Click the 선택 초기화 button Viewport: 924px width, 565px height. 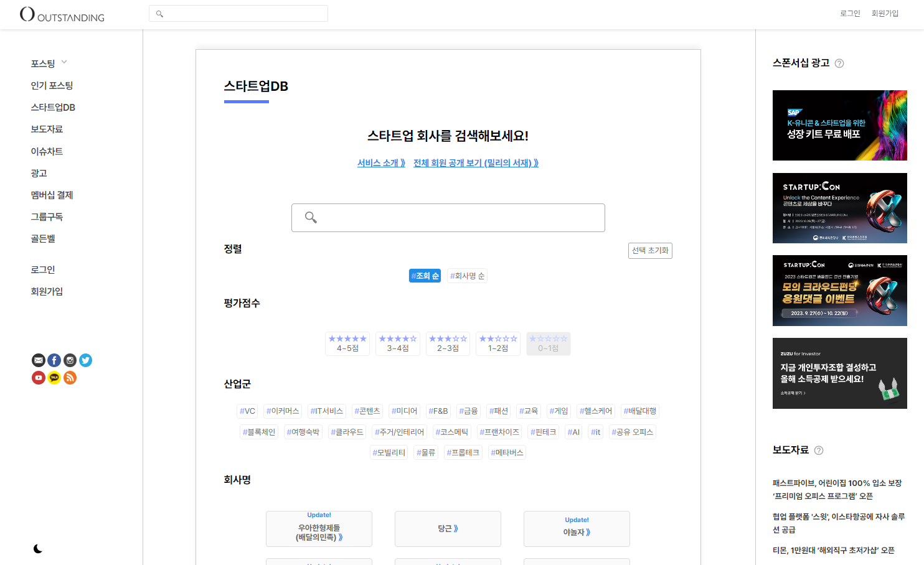[x=650, y=251]
